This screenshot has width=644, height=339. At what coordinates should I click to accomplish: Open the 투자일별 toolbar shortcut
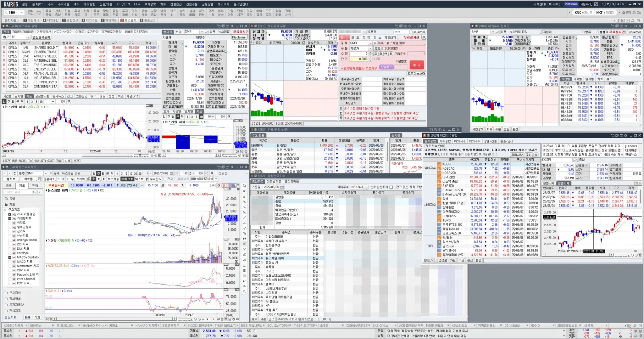coord(125,13)
